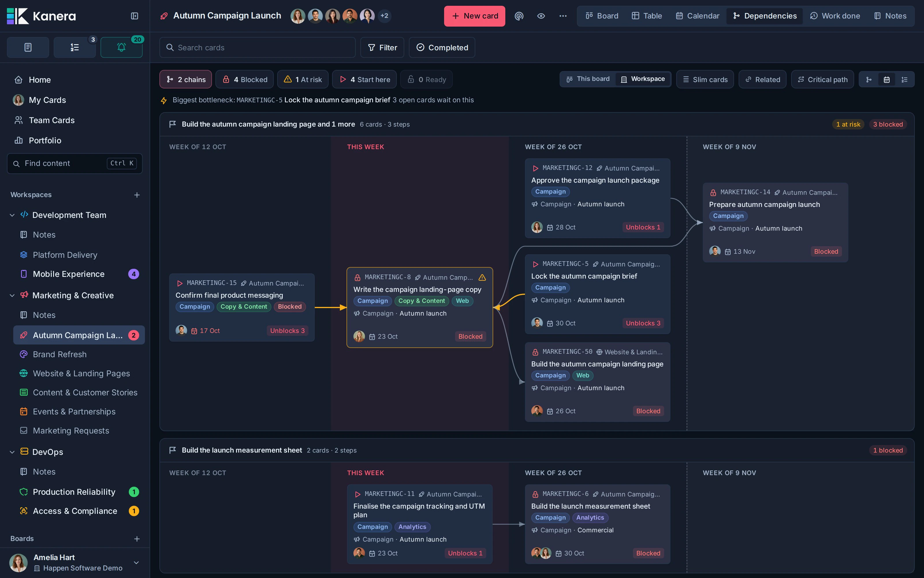Click the lightning bottleneck icon
The height and width of the screenshot is (578, 924).
pyautogui.click(x=164, y=100)
